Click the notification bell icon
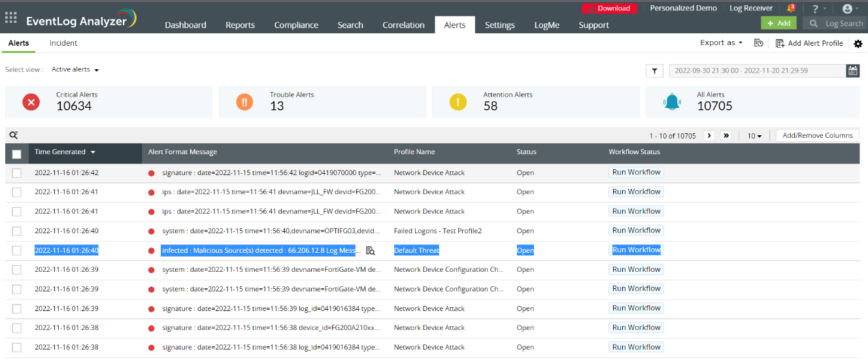The height and width of the screenshot is (362, 868). pyautogui.click(x=792, y=8)
